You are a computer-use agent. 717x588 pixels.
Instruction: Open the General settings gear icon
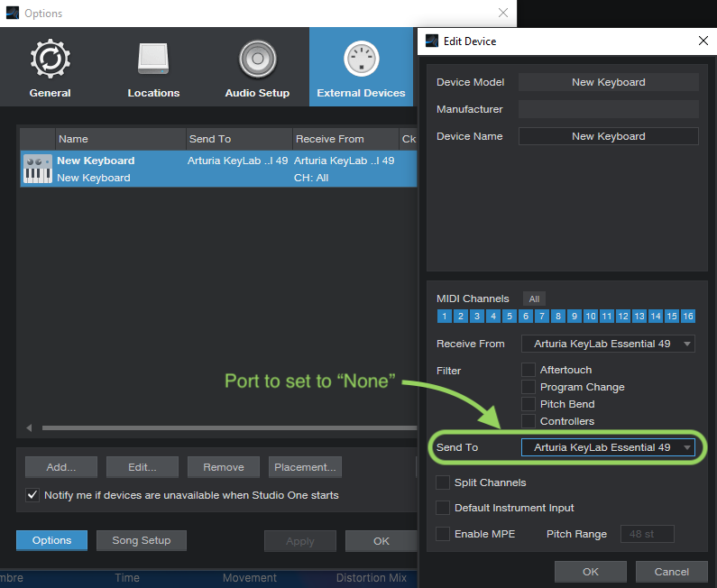coord(51,59)
